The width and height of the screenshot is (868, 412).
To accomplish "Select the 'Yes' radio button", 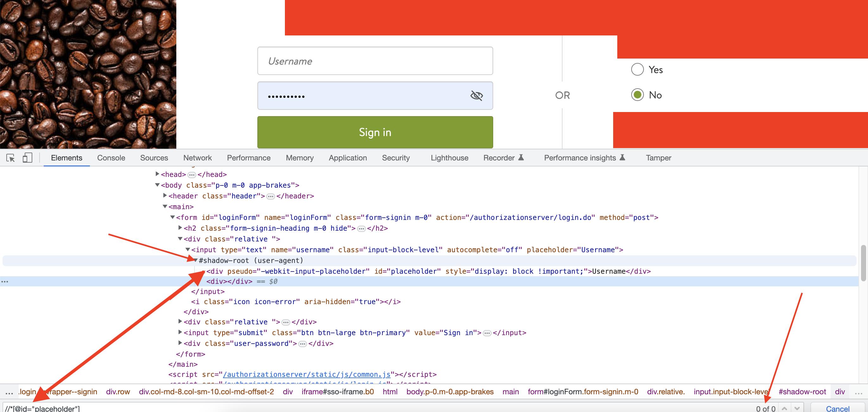I will pyautogui.click(x=637, y=69).
